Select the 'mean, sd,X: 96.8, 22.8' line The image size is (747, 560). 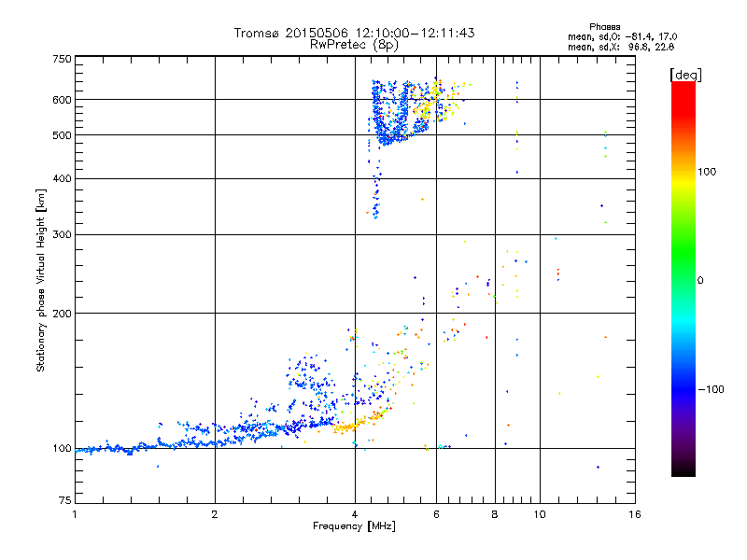(x=621, y=47)
